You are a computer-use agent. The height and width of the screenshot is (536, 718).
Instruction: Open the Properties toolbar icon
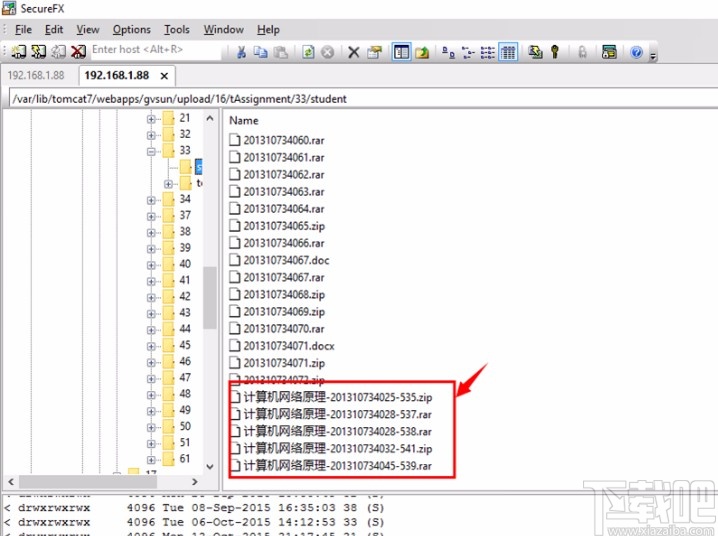click(374, 52)
